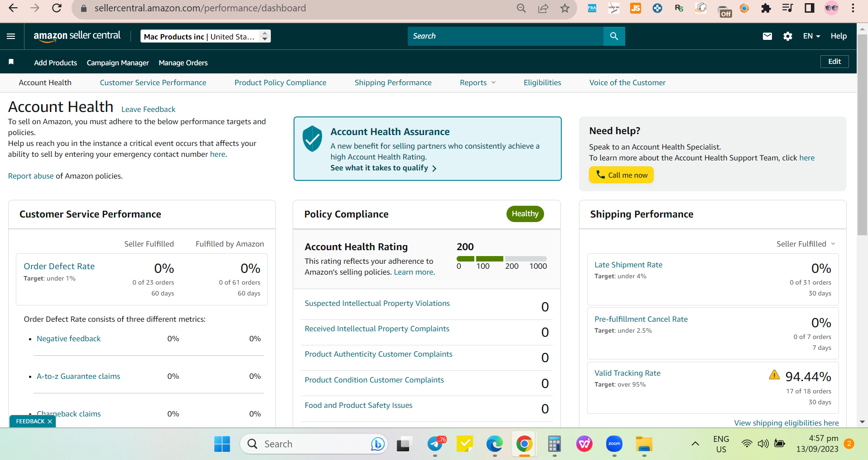Open the Windows Start menu
This screenshot has height=460, width=868.
pos(222,444)
